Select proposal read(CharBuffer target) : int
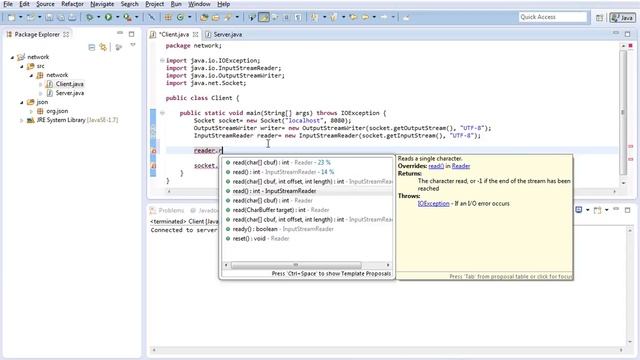 pyautogui.click(x=307, y=210)
